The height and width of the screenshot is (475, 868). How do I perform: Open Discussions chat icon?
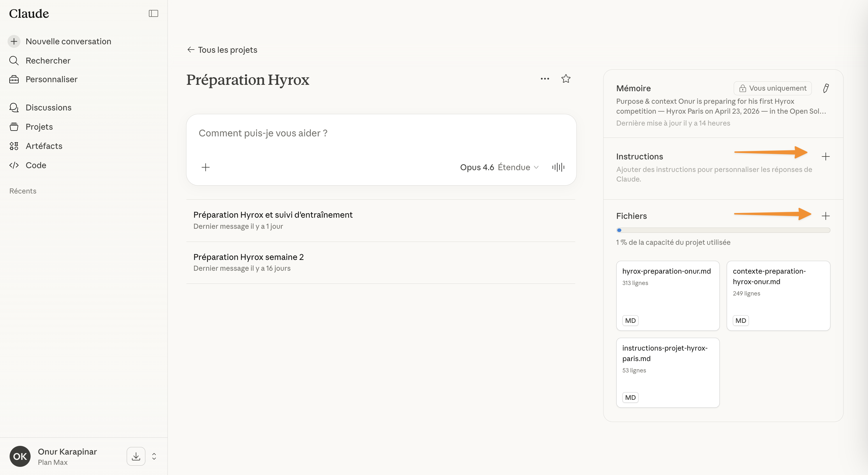click(14, 108)
